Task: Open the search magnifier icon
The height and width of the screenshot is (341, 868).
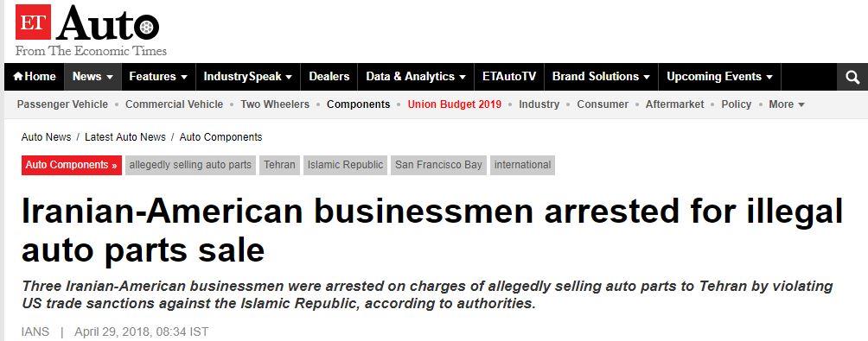Action: [x=852, y=78]
